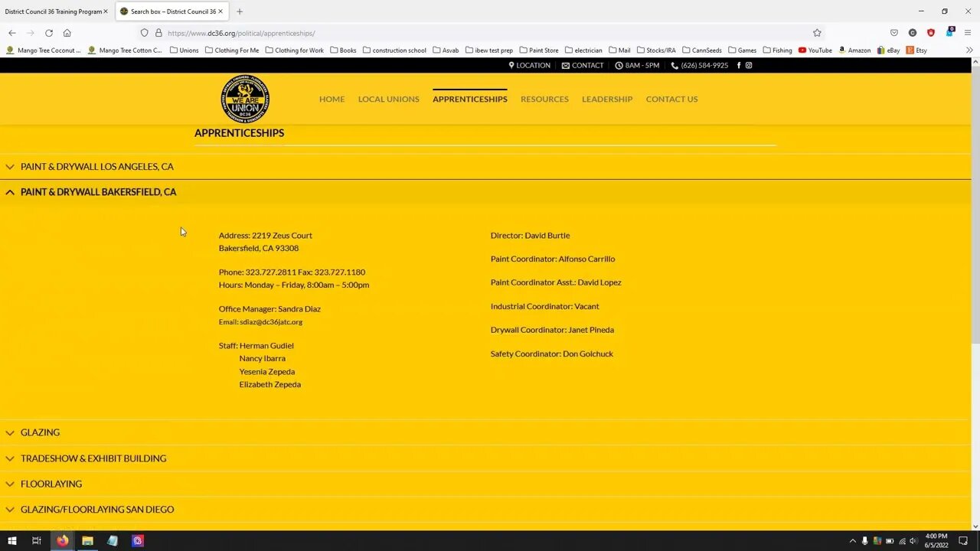Expand Tradeshow & Exhibit Building section
The image size is (980, 551).
pos(485,458)
